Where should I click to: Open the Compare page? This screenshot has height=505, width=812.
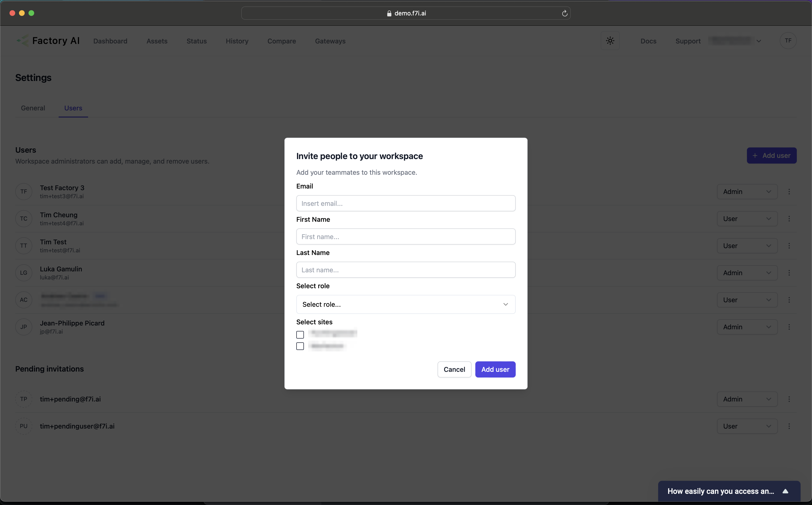click(282, 41)
